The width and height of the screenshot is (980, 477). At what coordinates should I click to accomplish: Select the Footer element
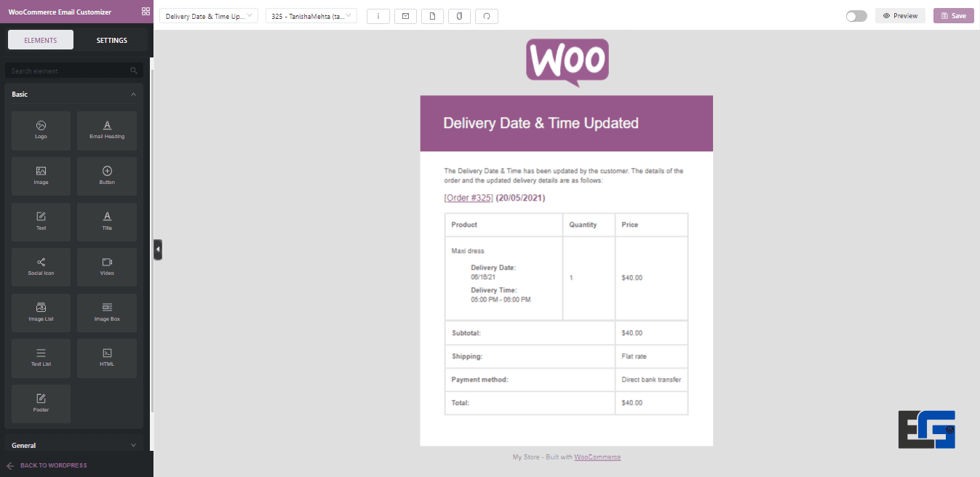pyautogui.click(x=41, y=404)
